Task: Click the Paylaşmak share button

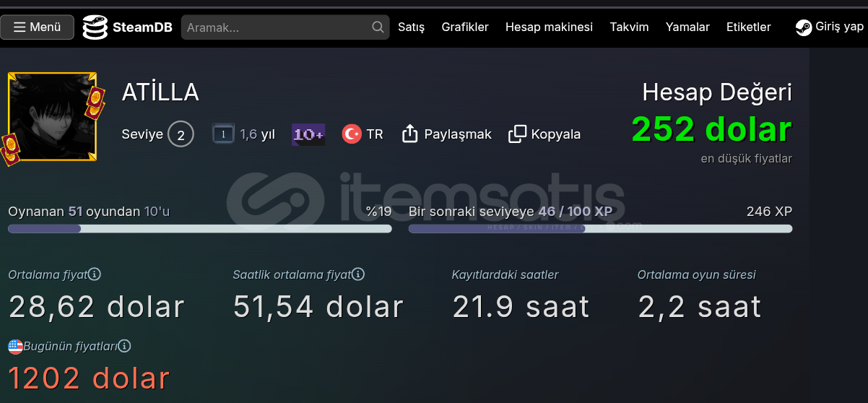Action: click(447, 134)
